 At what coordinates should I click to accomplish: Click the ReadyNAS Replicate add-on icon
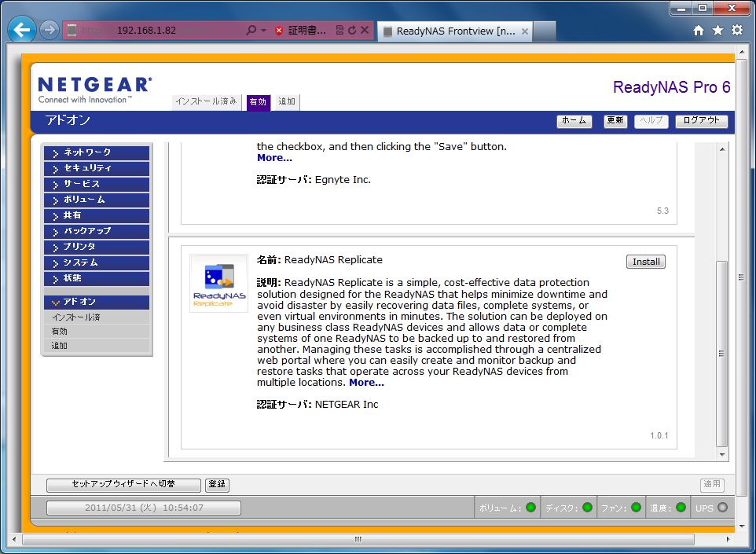218,283
